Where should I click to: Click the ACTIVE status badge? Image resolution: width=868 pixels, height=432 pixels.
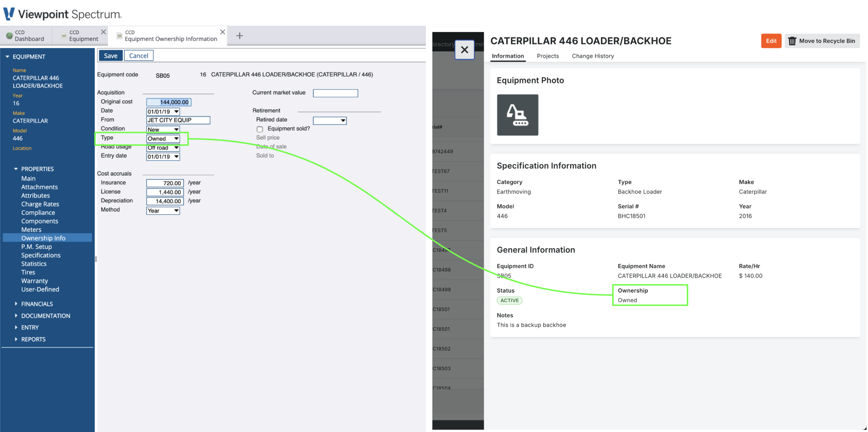pyautogui.click(x=509, y=300)
